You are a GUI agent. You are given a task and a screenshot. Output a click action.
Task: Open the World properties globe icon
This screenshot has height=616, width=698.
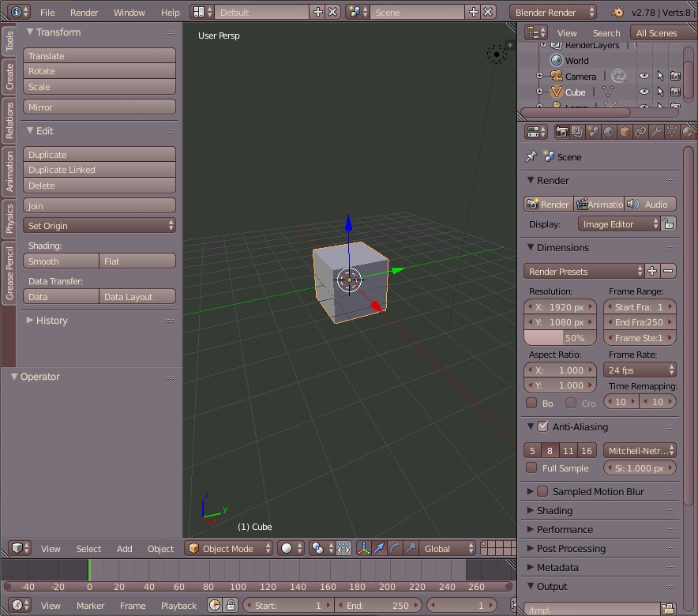(609, 132)
